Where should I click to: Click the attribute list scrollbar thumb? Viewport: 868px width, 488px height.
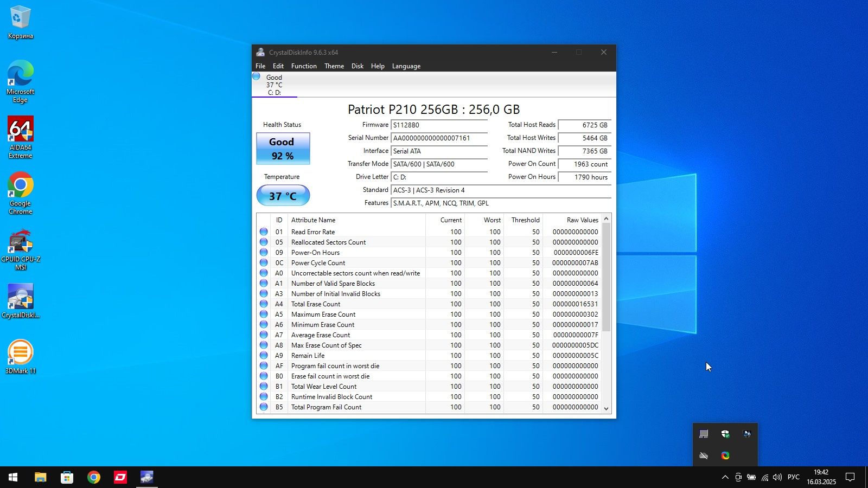coord(607,277)
